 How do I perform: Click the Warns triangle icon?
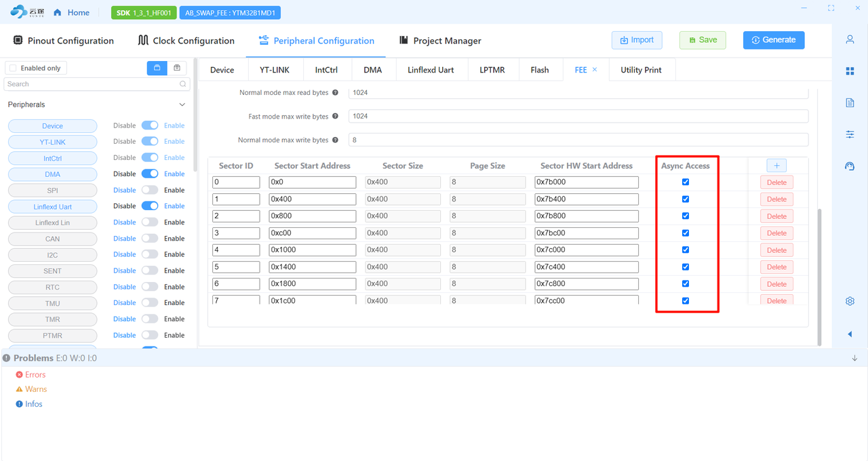coord(19,389)
